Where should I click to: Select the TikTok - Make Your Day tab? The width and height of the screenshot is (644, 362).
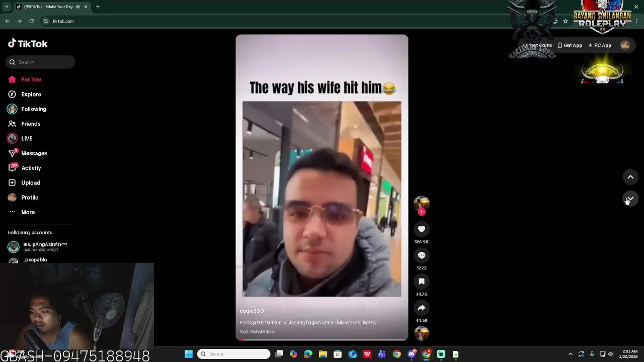48,7
